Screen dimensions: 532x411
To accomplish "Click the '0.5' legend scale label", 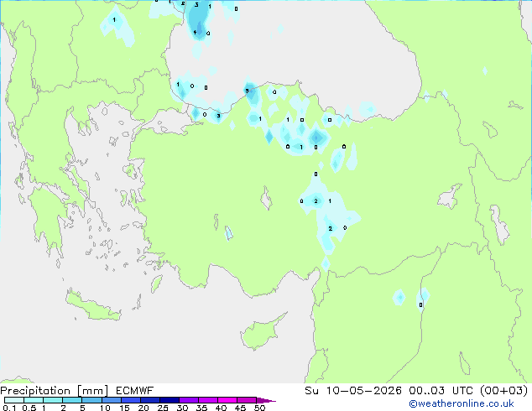I will click(x=29, y=408).
